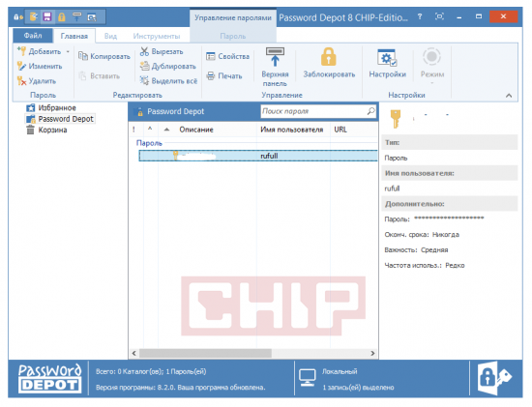Open the Добавить dropdown arrow
This screenshot has width=532, height=407.
68,51
